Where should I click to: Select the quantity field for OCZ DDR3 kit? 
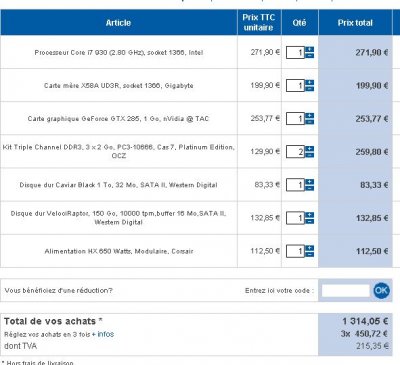click(295, 152)
